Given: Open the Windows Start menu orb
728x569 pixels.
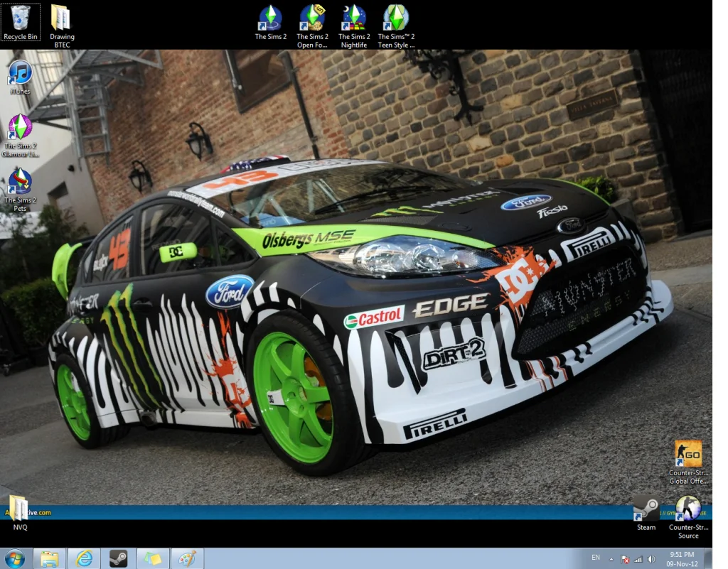Looking at the screenshot, I should 16,559.
